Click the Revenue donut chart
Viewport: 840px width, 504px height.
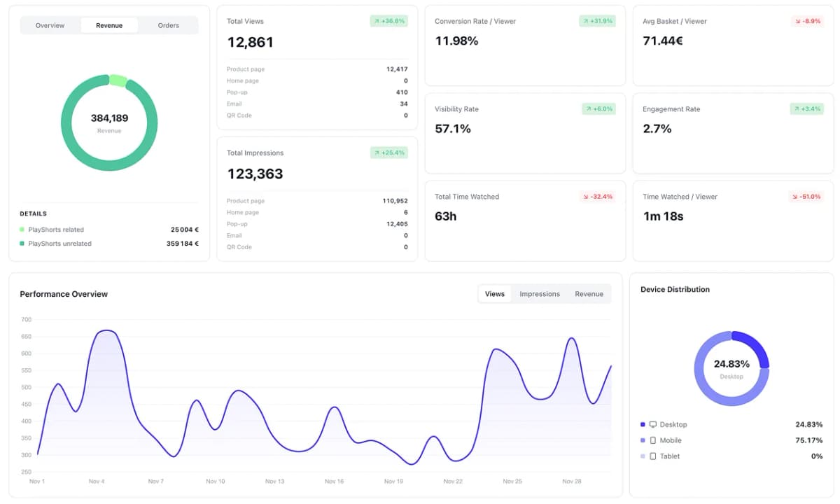coord(108,122)
